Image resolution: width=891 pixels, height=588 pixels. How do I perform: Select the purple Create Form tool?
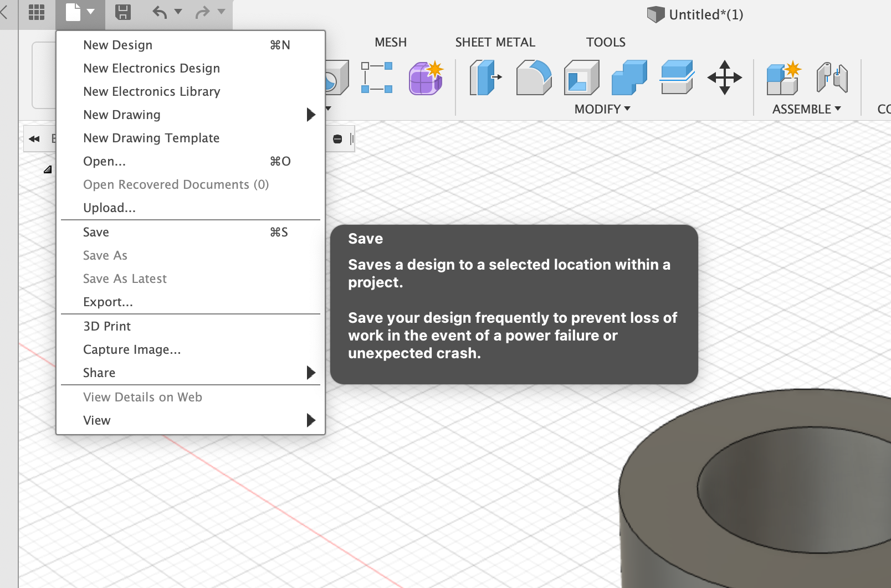(425, 79)
